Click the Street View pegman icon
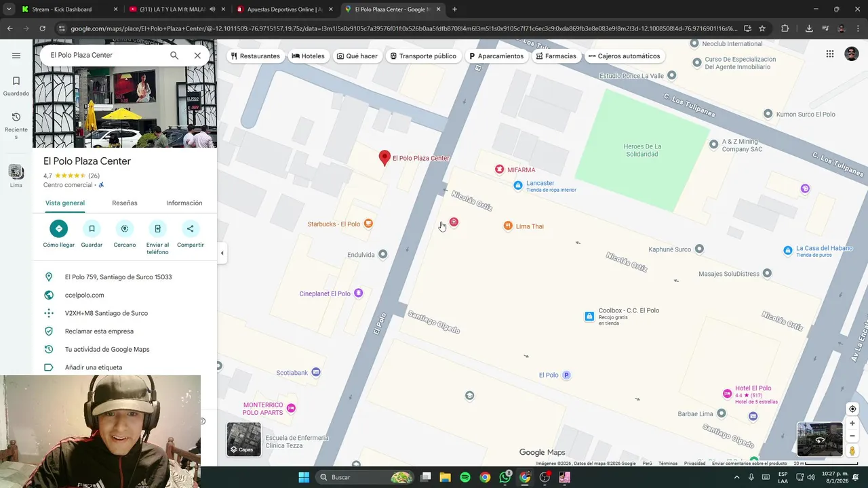 coord(852,450)
